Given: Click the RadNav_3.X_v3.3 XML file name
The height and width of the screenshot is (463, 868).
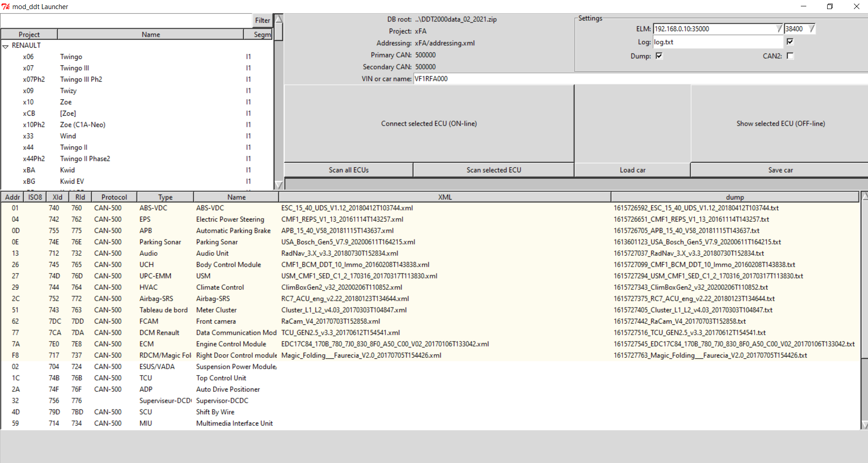Looking at the screenshot, I should pos(340,253).
